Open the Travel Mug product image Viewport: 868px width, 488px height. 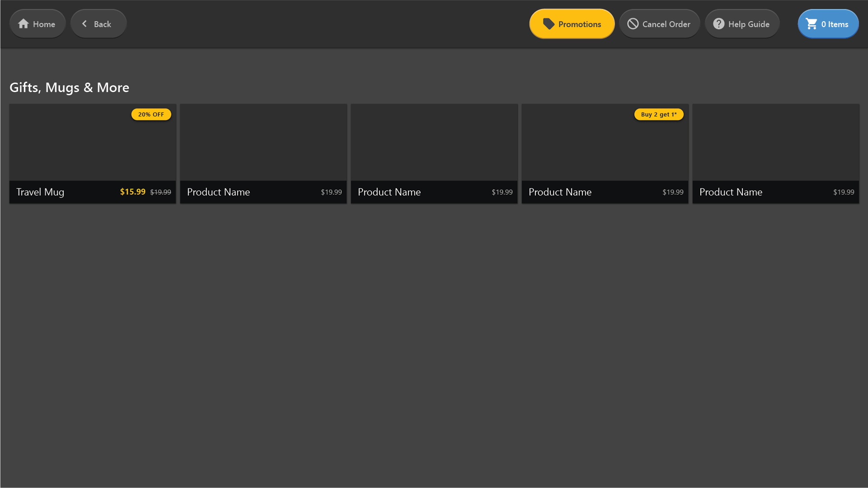(93, 142)
